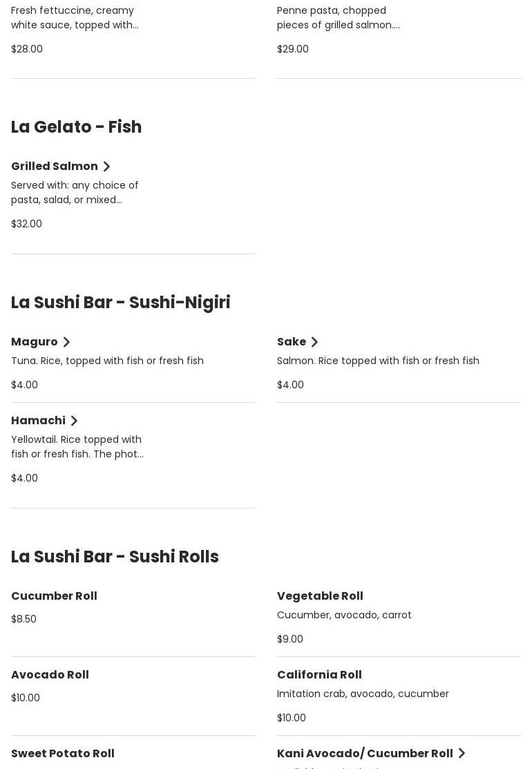Click the arrow icon beside Hamachi
This screenshot has width=532, height=769.
pyautogui.click(x=74, y=421)
